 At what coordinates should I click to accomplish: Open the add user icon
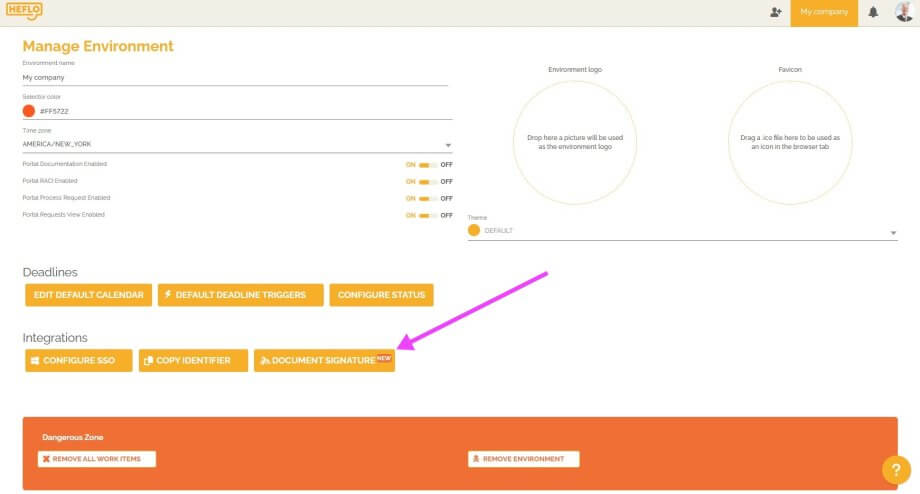(776, 12)
